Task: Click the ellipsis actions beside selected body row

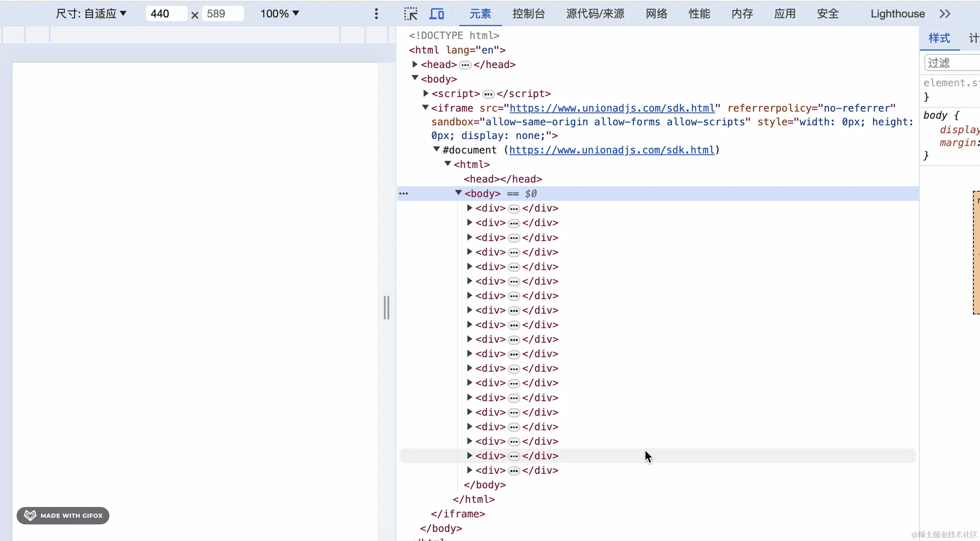Action: pos(403,193)
